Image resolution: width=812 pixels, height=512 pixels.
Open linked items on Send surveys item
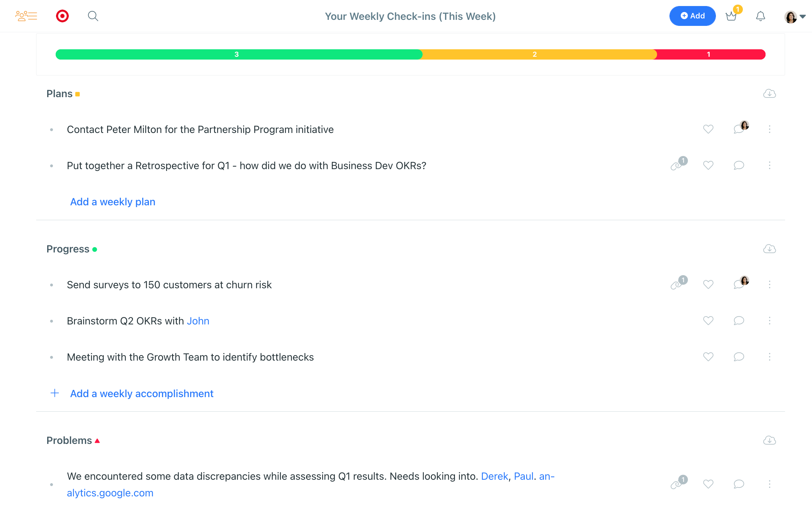678,284
